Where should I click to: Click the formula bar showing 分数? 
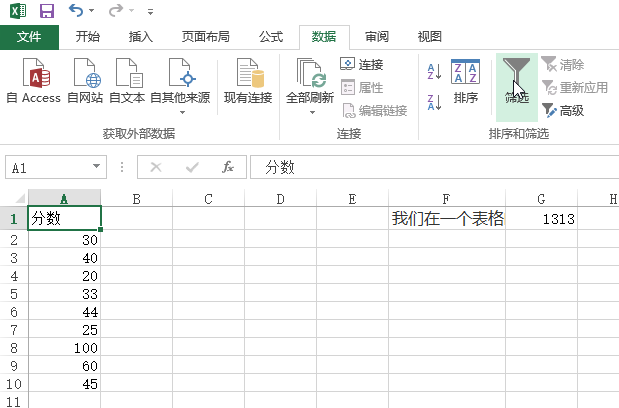tap(434, 167)
